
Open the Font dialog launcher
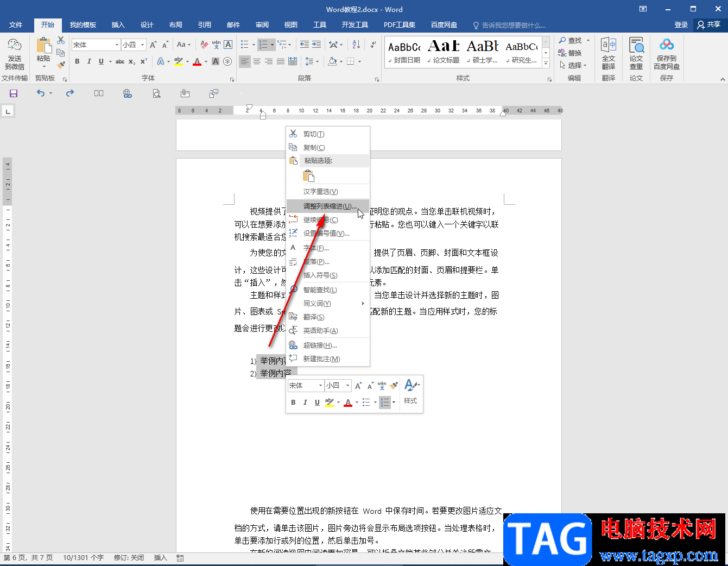pyautogui.click(x=232, y=79)
